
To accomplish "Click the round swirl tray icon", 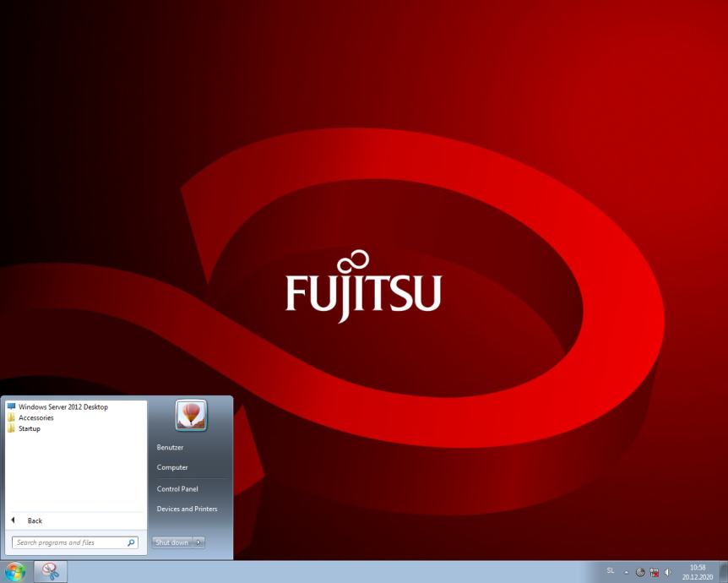I will (x=640, y=572).
